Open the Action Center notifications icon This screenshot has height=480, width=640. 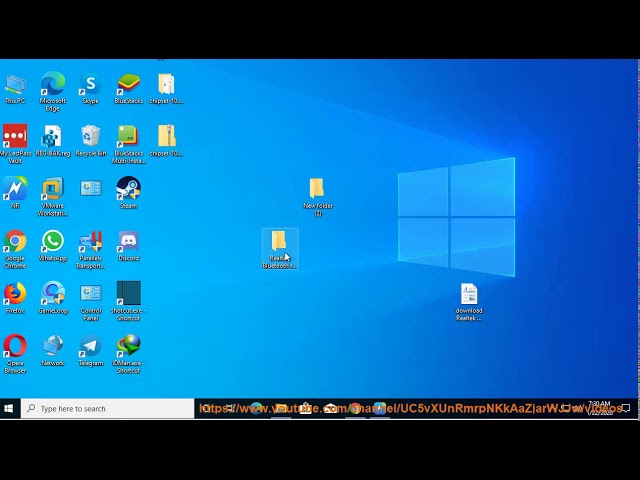click(627, 408)
